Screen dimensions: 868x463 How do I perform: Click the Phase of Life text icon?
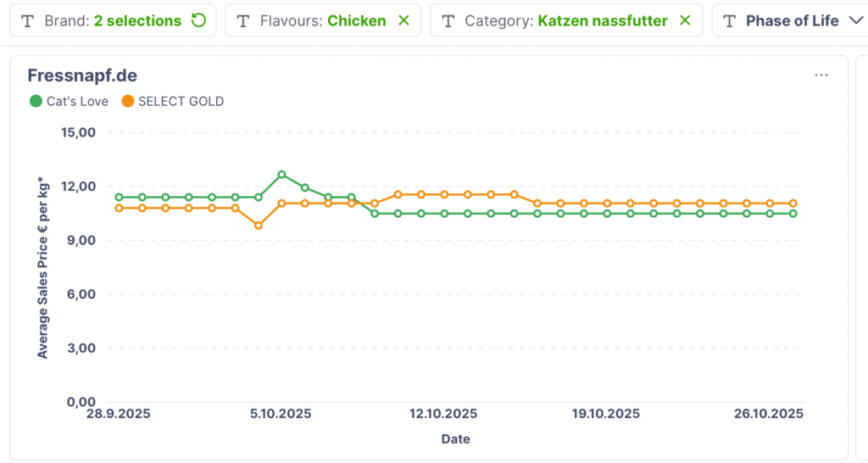[x=730, y=20]
